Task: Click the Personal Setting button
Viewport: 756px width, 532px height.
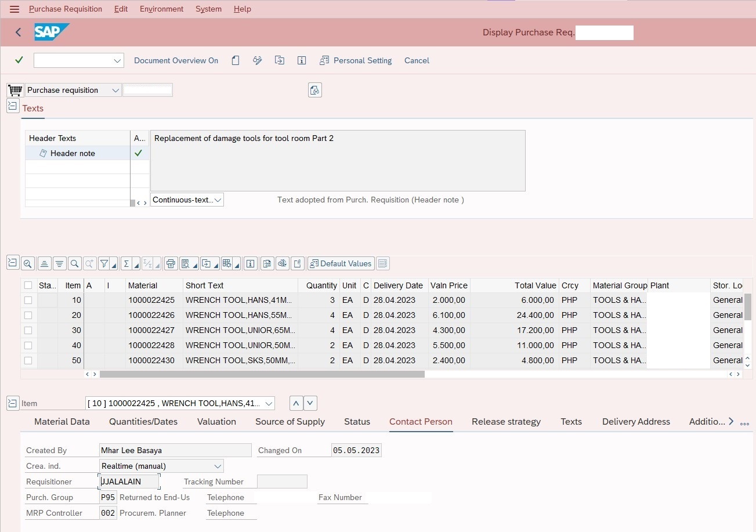Action: [x=356, y=60]
